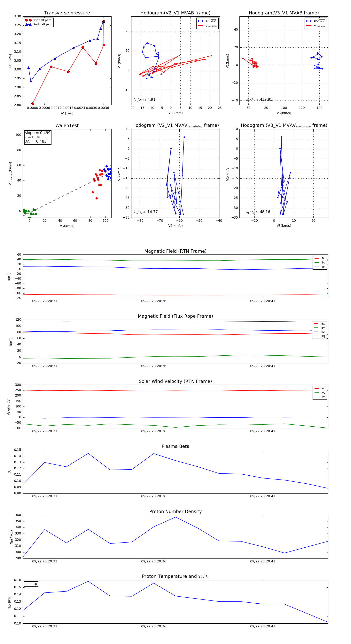Image resolution: width=351 pixels, height=644 pixels.
Task: Click '09/29 23:20:41' tick under Proton Number Density
Action: point(262,561)
